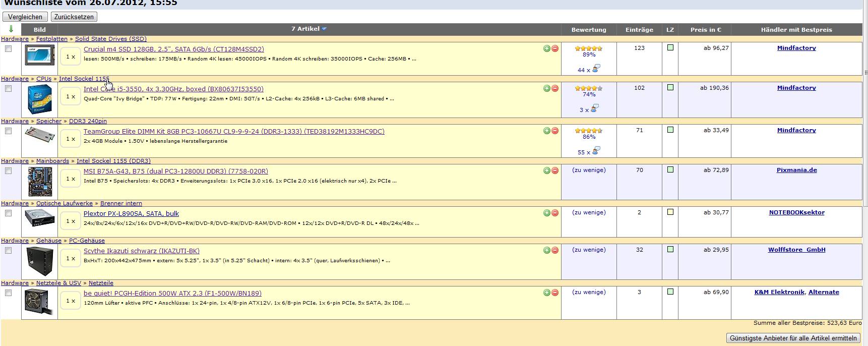Viewport: 868px width, 346px height.
Task: Open the K&M Elektronik dealer link
Action: click(779, 292)
